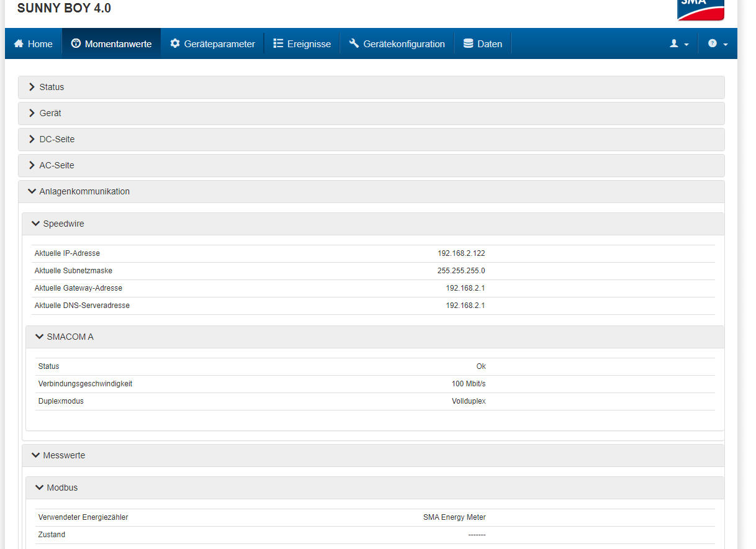Viewport: 756px width, 549px height.
Task: Click the DC-Seite section title text
Action: click(x=57, y=139)
